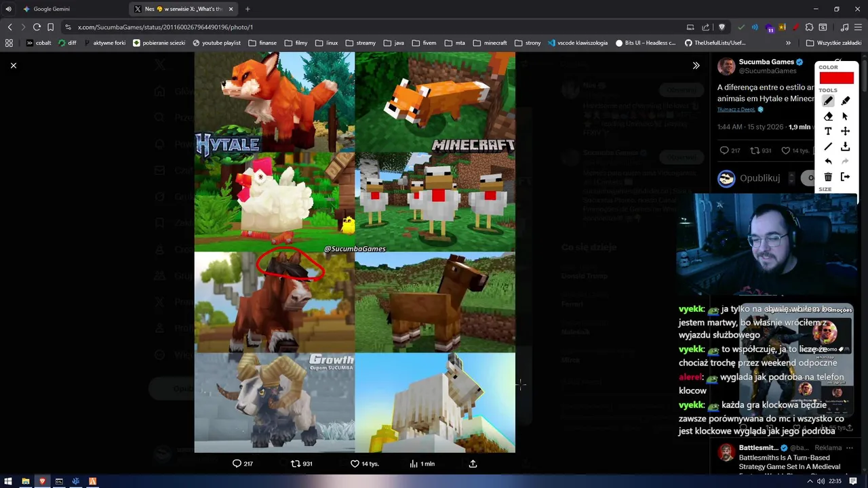
Task: Collapse the tweet sidebar with double chevron
Action: (696, 66)
